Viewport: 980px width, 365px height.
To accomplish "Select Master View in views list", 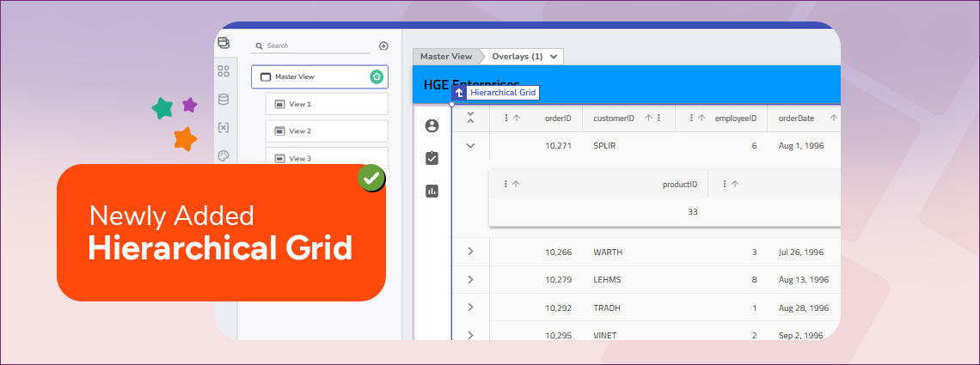I will click(x=320, y=76).
